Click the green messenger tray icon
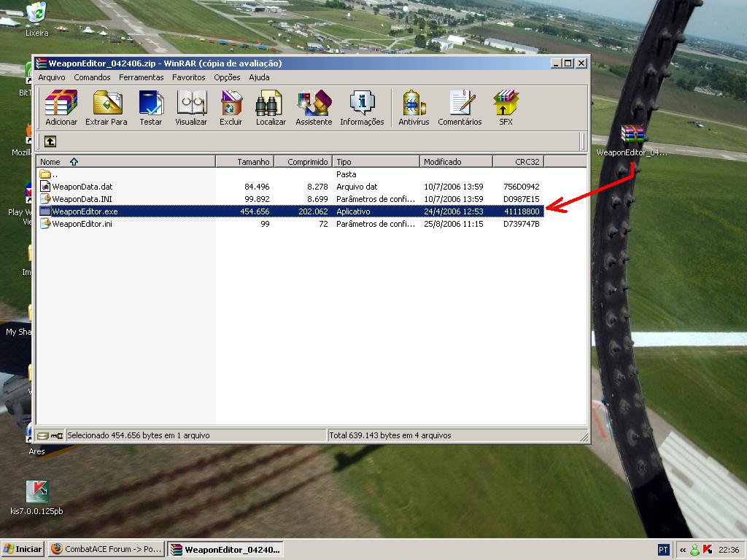Viewport: 747px width, 560px height. (695, 550)
